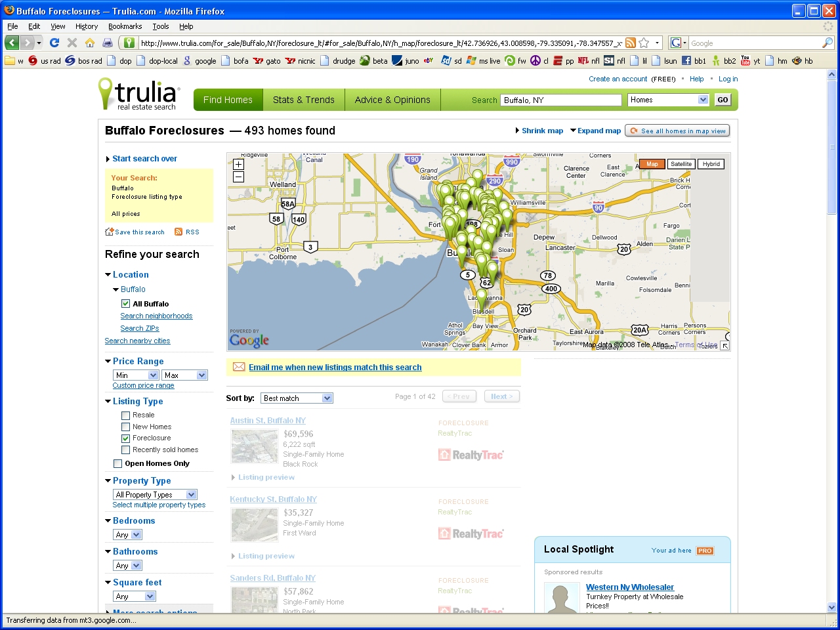Open the All Property Types dropdown
This screenshot has height=630, width=840.
[x=155, y=494]
